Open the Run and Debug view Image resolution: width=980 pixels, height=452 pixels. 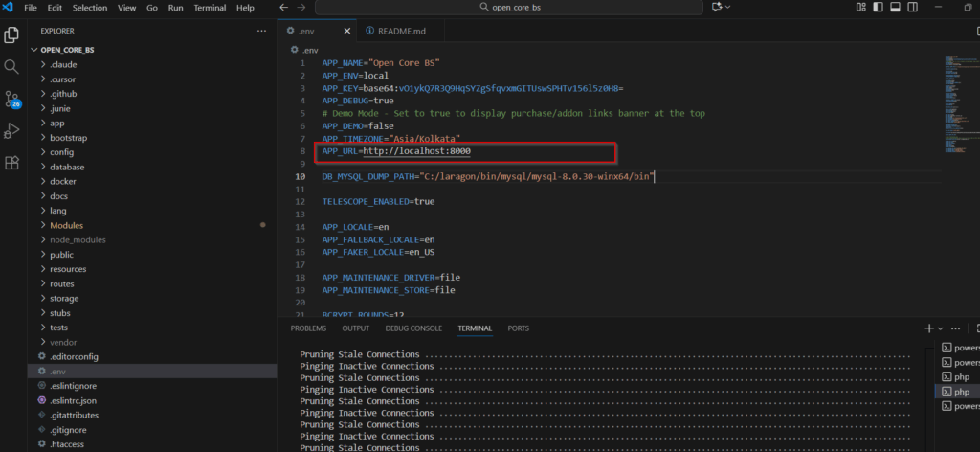click(x=11, y=131)
